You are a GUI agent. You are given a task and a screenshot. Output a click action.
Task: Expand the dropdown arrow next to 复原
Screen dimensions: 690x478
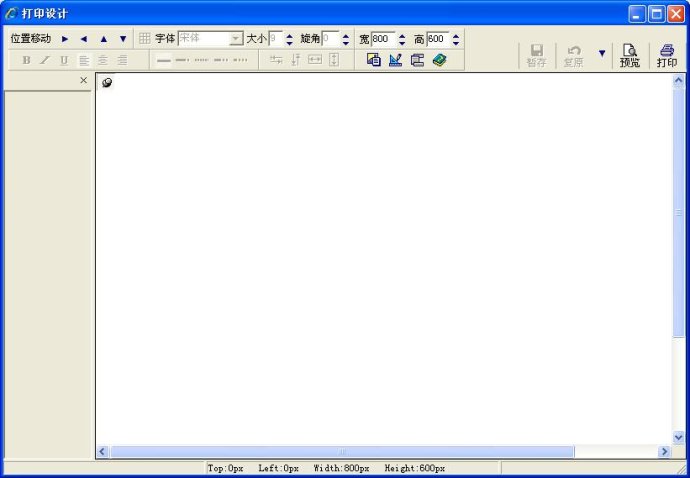(602, 54)
